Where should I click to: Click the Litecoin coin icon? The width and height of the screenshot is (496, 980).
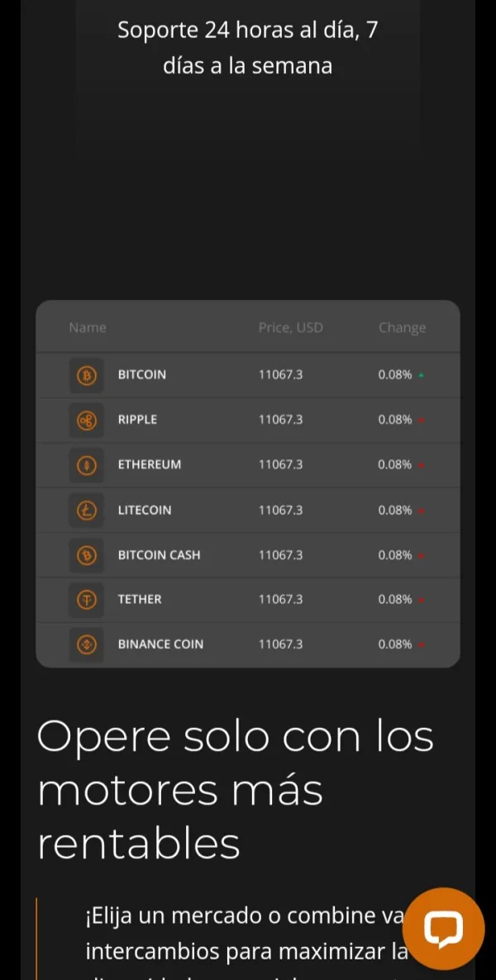coord(87,511)
